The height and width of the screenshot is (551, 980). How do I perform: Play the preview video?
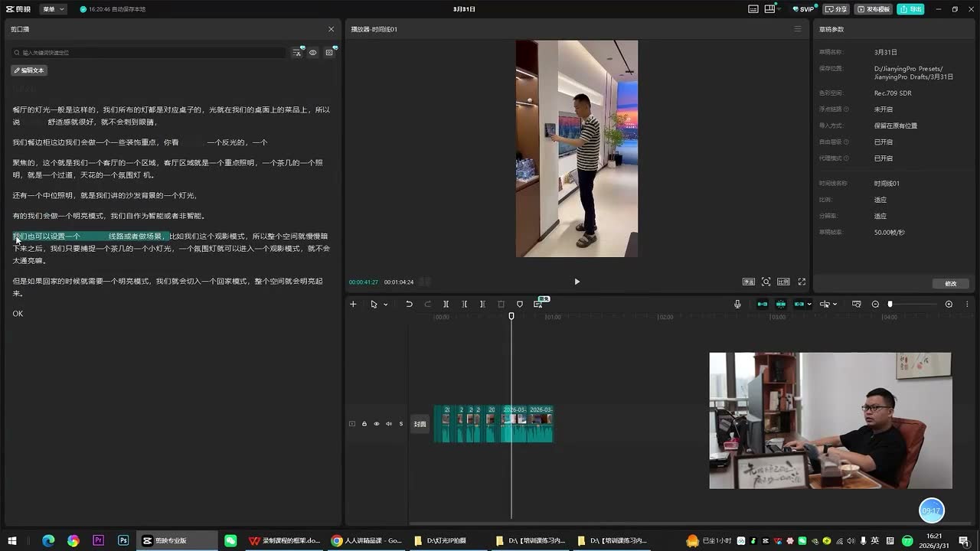pyautogui.click(x=577, y=282)
